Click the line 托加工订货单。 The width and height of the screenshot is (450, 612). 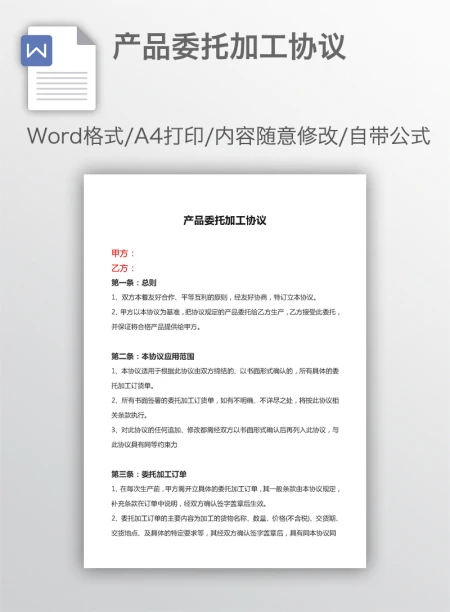click(133, 386)
